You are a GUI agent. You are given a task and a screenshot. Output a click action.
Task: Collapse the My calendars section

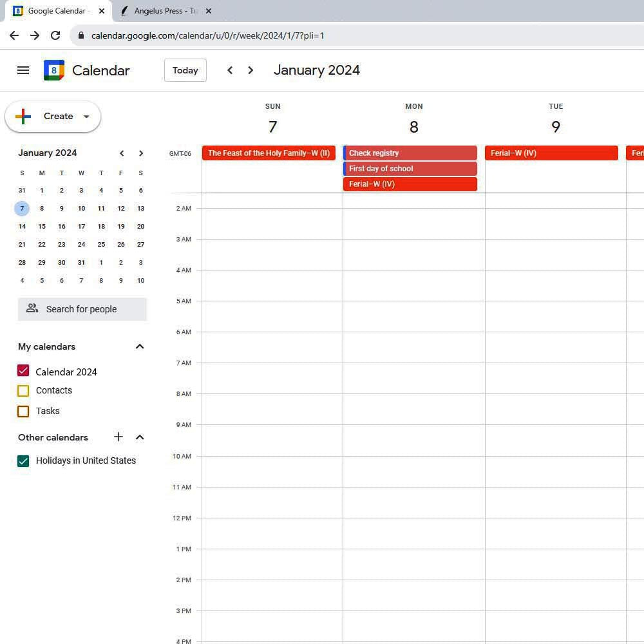click(x=140, y=346)
